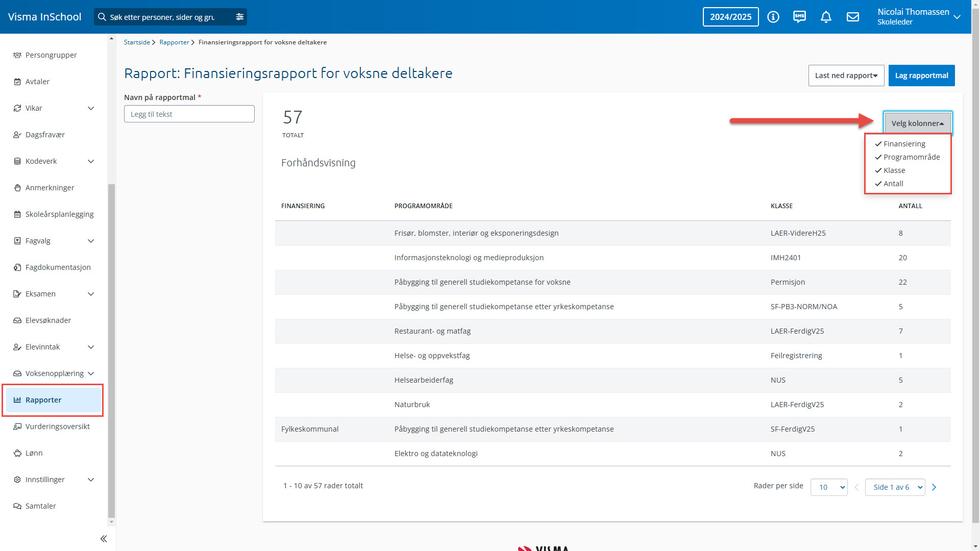Select the Fylkeskommunal cell

(310, 429)
